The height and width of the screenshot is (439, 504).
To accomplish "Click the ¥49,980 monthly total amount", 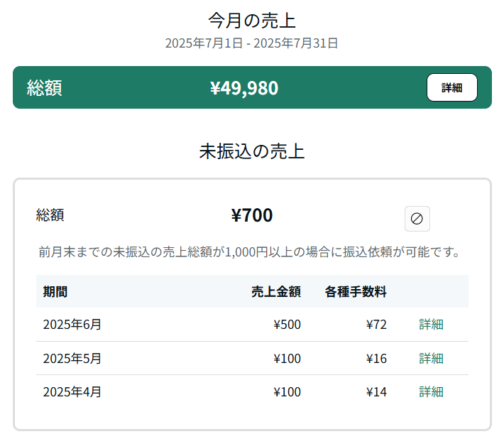I will pyautogui.click(x=244, y=88).
